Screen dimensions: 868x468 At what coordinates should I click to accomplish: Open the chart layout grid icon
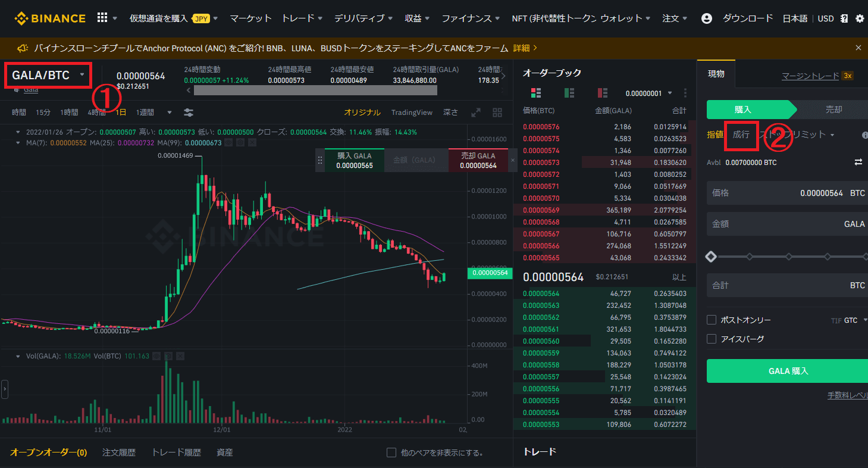click(497, 113)
